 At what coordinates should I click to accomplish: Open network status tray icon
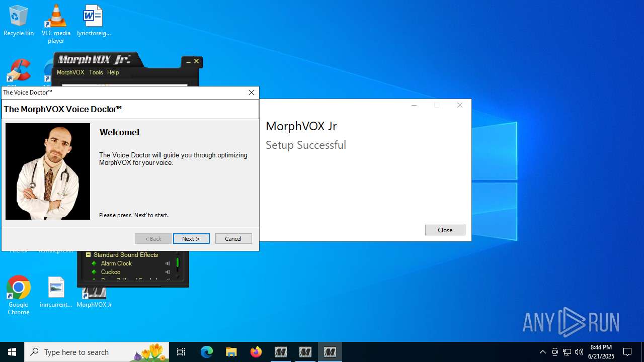[x=567, y=352]
